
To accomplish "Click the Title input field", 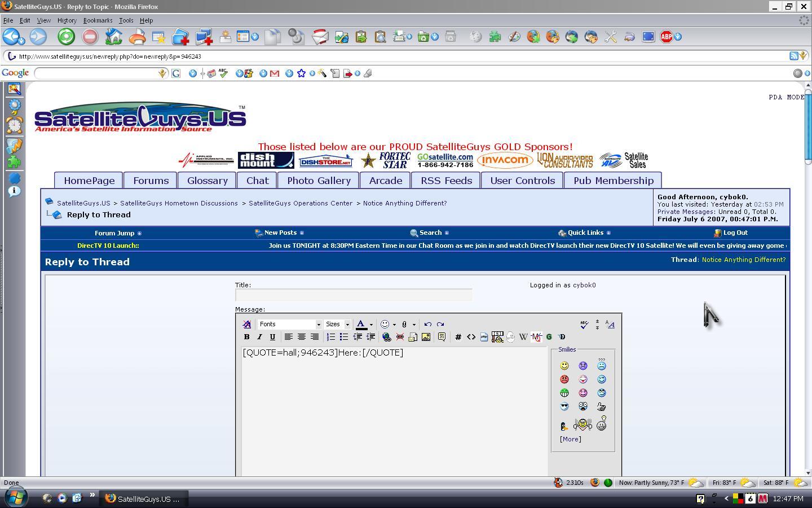I will tap(354, 295).
